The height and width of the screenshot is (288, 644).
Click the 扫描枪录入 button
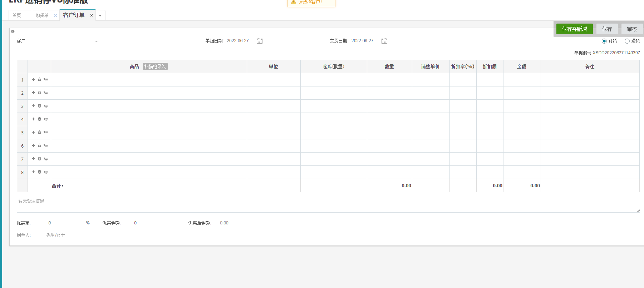[x=155, y=66]
